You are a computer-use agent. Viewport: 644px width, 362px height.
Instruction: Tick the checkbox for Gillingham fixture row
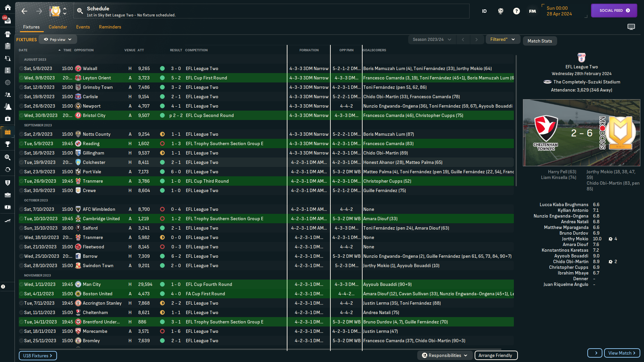(x=21, y=153)
